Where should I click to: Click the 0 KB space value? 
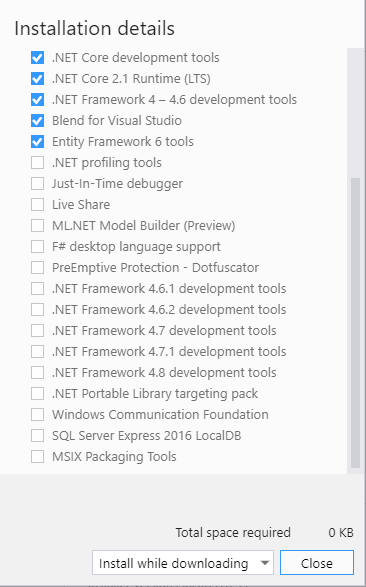coord(341,532)
